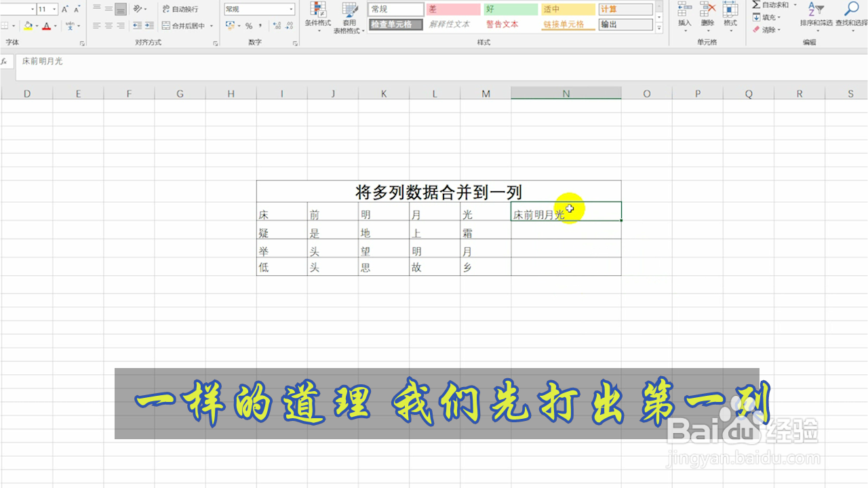Open the 删除 delete cells menu
The image size is (868, 488).
(x=707, y=16)
